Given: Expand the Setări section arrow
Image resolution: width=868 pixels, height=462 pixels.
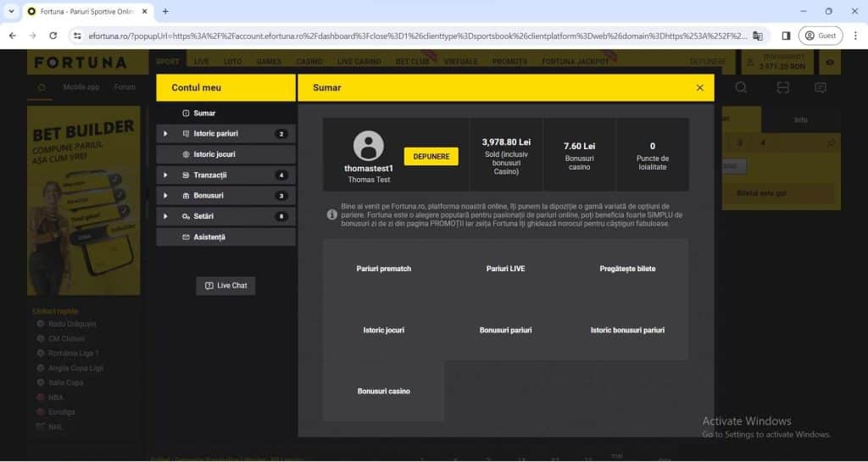Looking at the screenshot, I should (165, 216).
